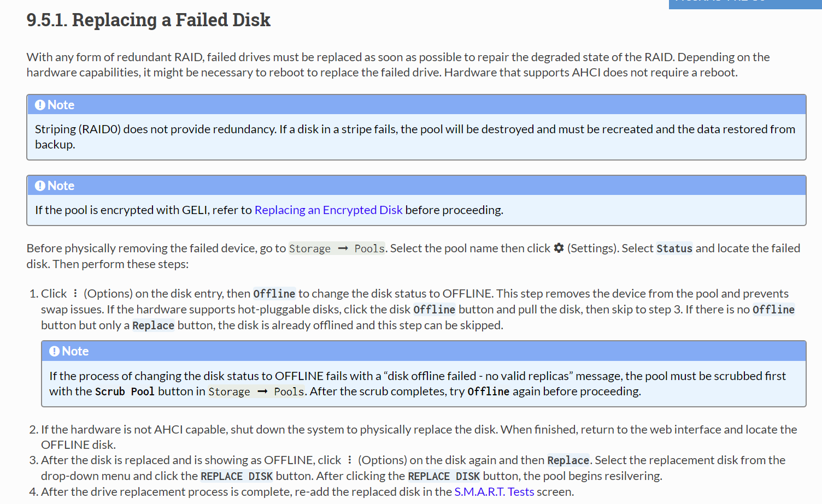Click the Options dots icon in step 1

(75, 294)
